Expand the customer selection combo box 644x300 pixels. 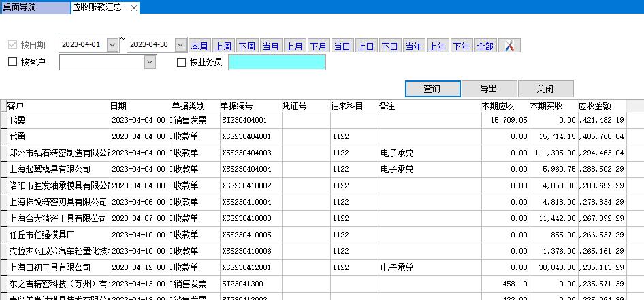tap(150, 63)
